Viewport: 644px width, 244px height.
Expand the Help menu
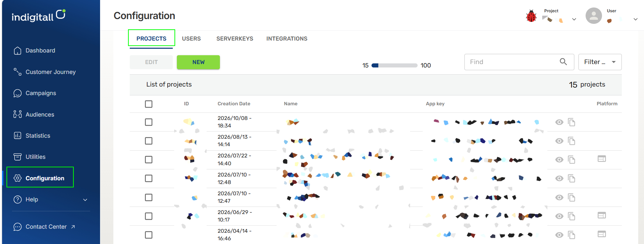pos(50,199)
